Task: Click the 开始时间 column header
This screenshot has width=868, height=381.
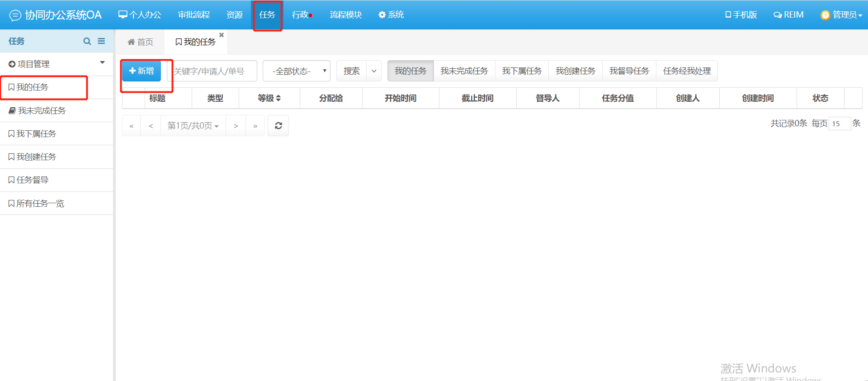Action: [x=401, y=98]
